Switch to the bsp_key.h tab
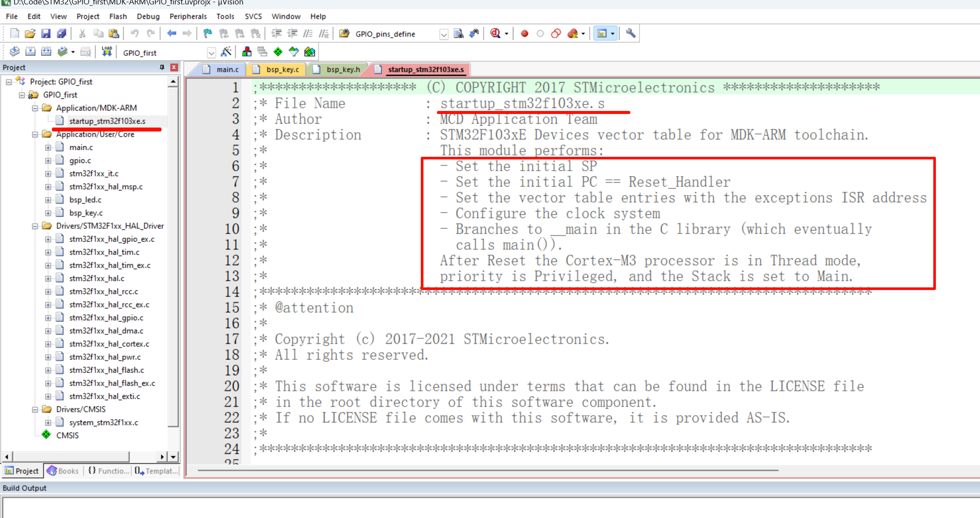This screenshot has width=980, height=518. 343,69
